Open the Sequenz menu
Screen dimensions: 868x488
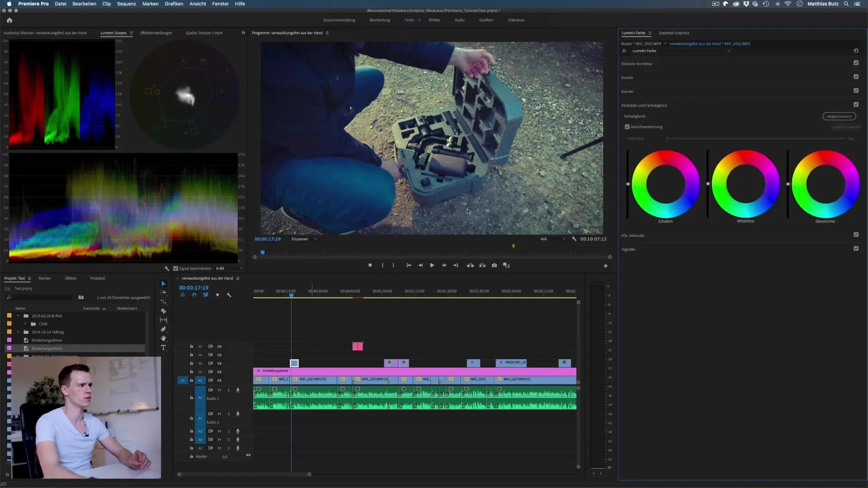coord(127,4)
